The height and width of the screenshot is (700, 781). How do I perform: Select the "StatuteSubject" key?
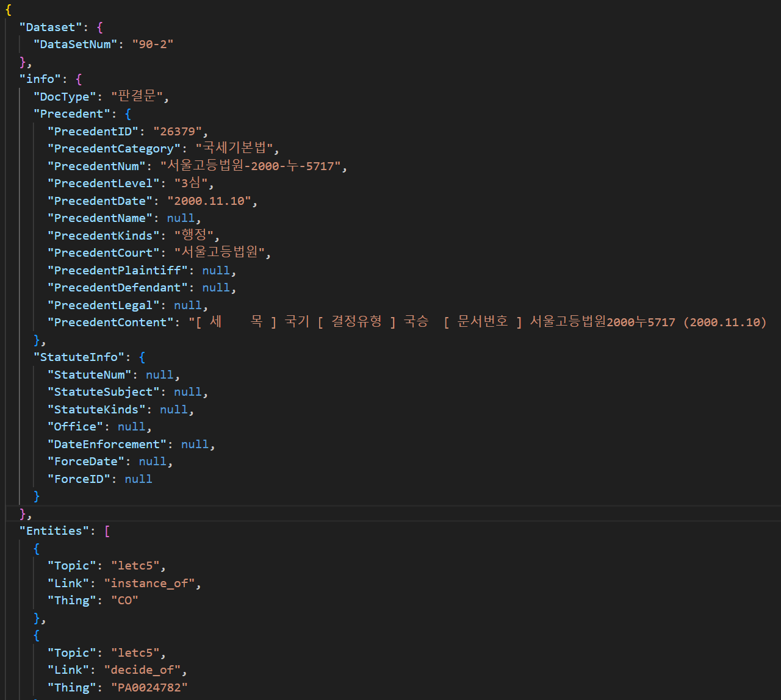point(104,392)
